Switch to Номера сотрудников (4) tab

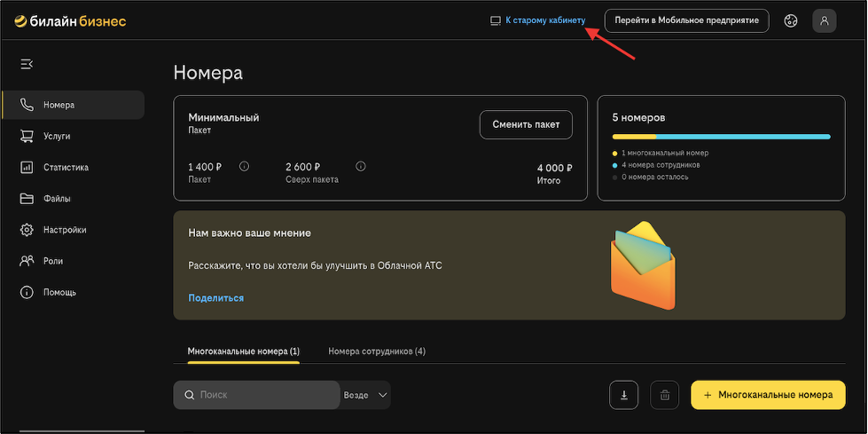377,351
